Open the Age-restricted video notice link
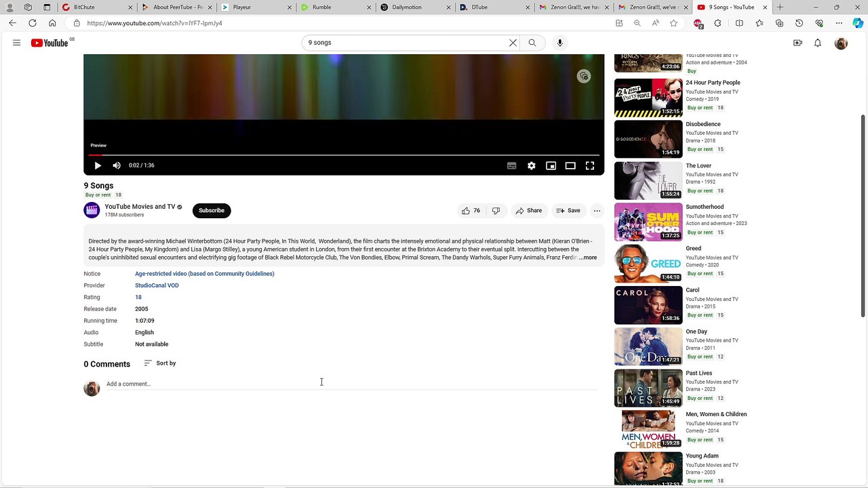This screenshot has width=868, height=488. tap(205, 274)
